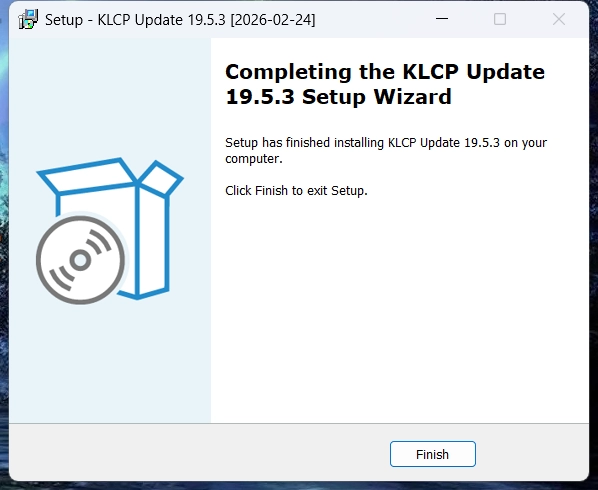Click the 'Completing the KLCP Update' heading
Viewport: 598px width, 490px height.
tap(385, 72)
